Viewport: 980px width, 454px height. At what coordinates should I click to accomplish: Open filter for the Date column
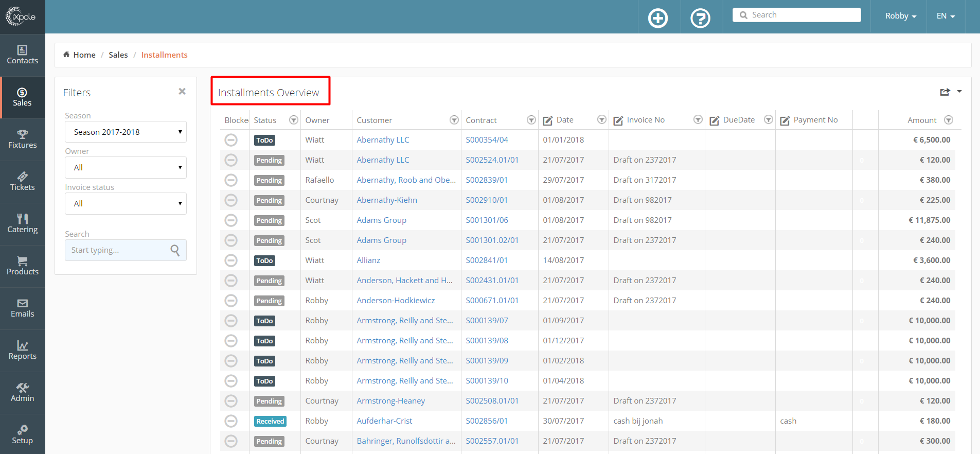602,119
